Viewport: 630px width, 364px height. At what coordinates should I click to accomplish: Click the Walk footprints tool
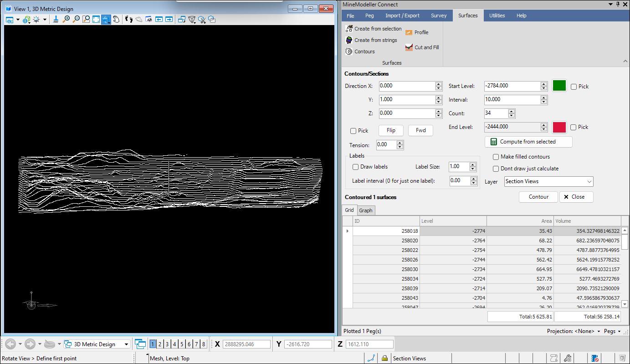click(129, 20)
